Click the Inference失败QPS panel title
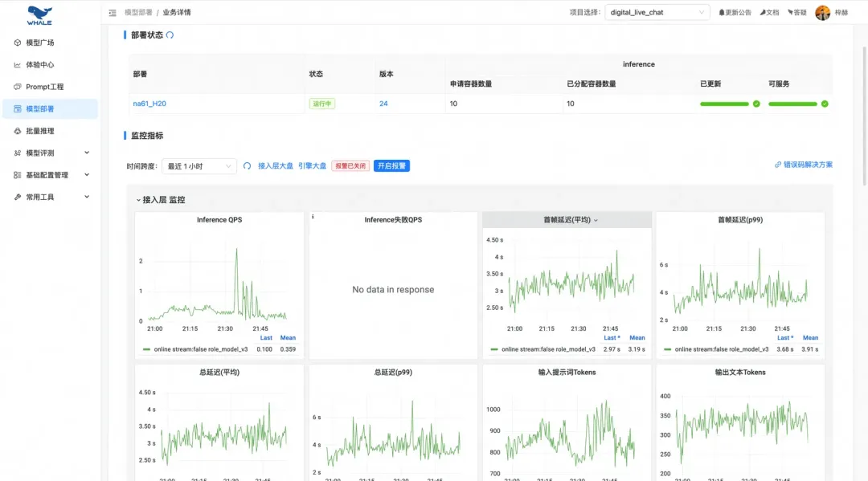The image size is (868, 481). click(x=393, y=220)
